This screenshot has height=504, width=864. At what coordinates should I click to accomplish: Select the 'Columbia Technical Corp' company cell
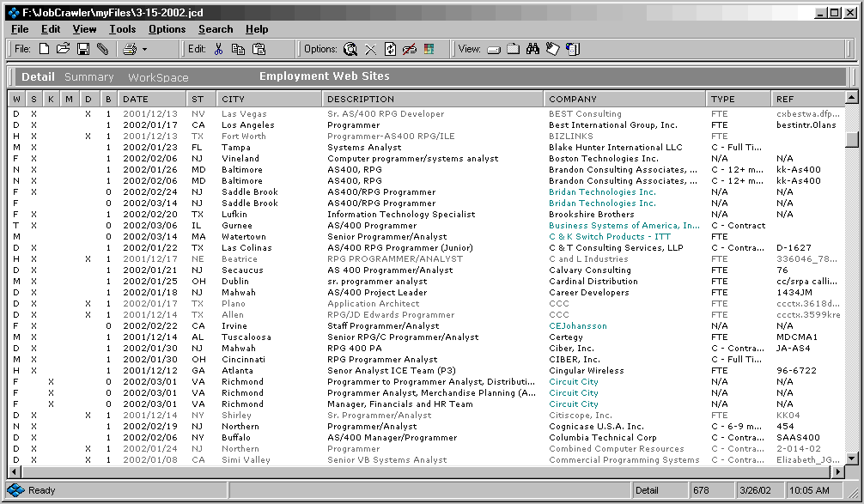(x=603, y=437)
